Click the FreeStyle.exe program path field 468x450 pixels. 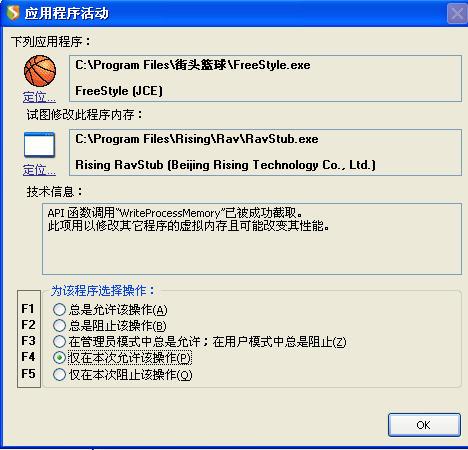tap(265, 78)
